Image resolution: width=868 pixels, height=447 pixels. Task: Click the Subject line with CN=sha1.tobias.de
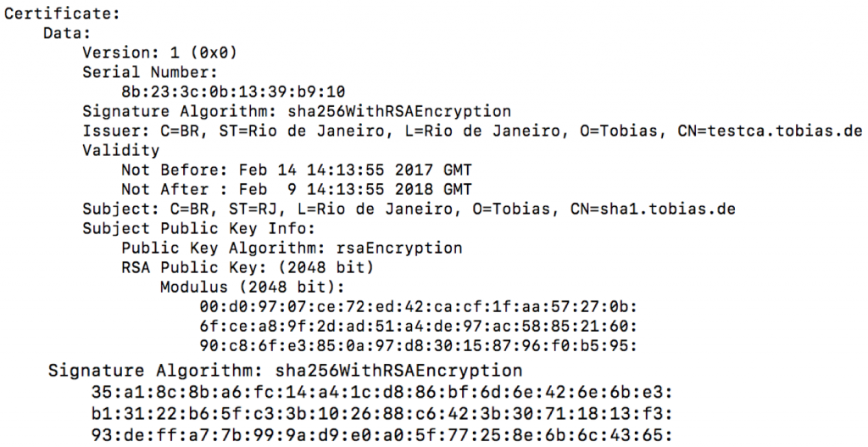point(409,209)
